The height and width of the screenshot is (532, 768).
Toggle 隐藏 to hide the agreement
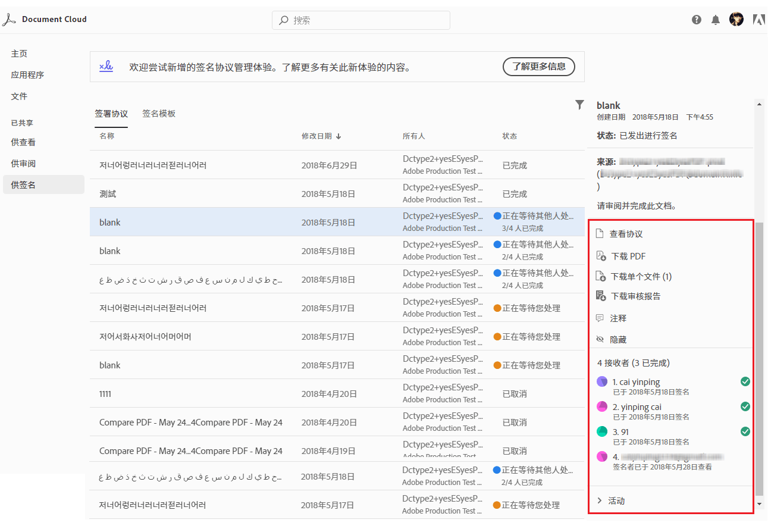click(611, 339)
